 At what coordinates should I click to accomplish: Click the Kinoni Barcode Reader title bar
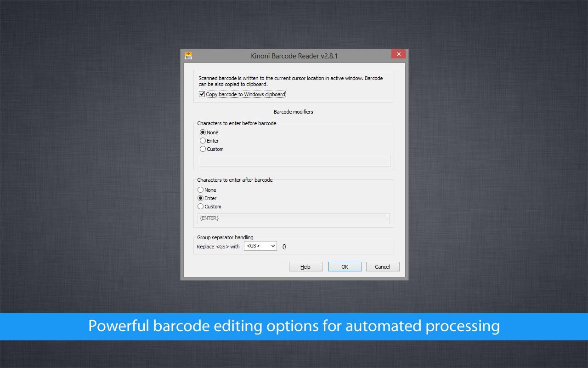click(293, 55)
